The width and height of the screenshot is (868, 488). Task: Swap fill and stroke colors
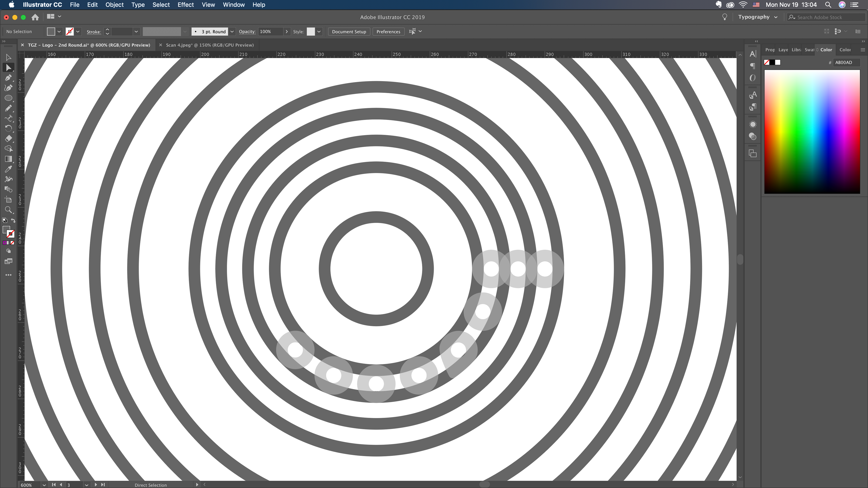(x=13, y=220)
